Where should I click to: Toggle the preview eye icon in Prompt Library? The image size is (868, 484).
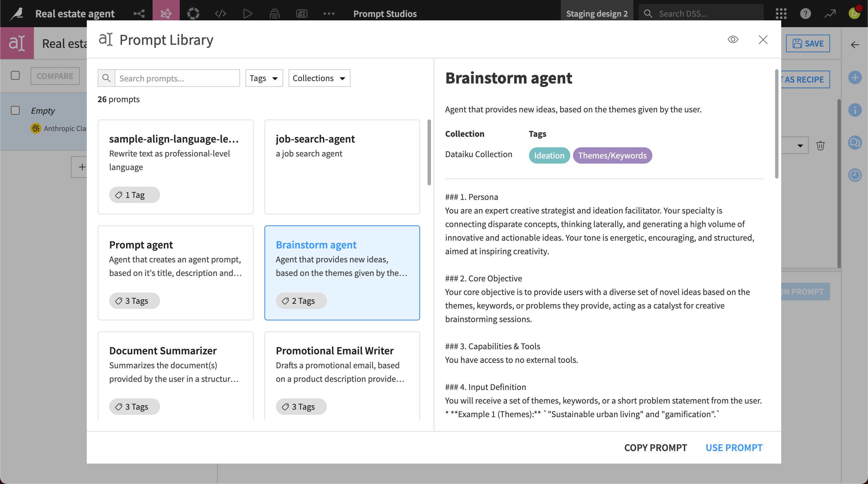tap(733, 39)
